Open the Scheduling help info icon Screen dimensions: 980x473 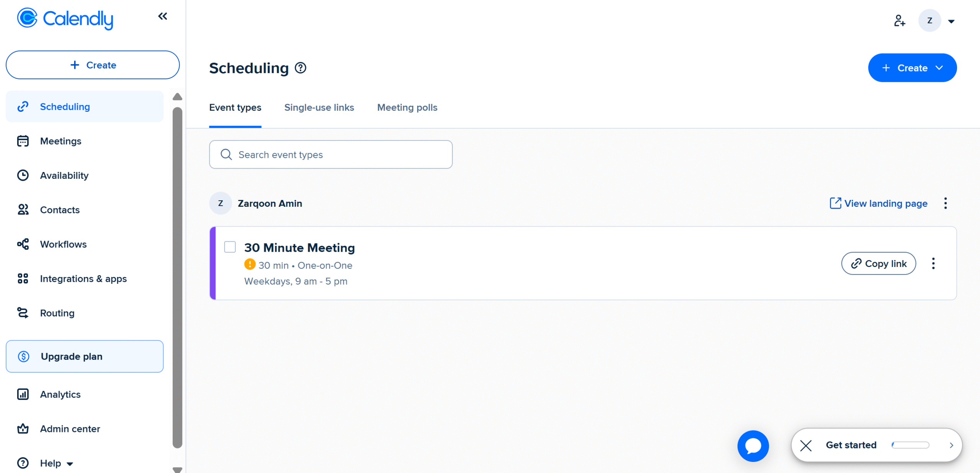pyautogui.click(x=301, y=68)
